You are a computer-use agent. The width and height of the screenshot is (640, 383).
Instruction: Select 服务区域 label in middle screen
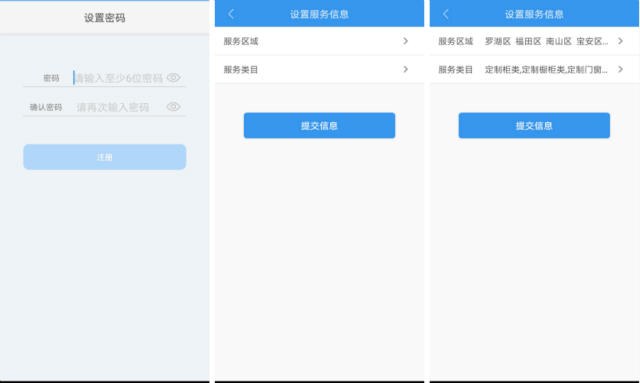click(241, 41)
